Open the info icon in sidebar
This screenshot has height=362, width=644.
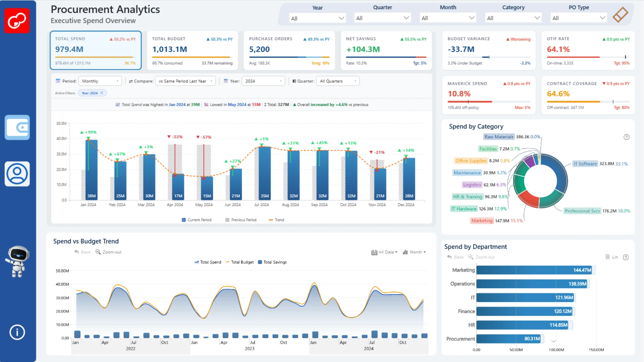point(17,332)
